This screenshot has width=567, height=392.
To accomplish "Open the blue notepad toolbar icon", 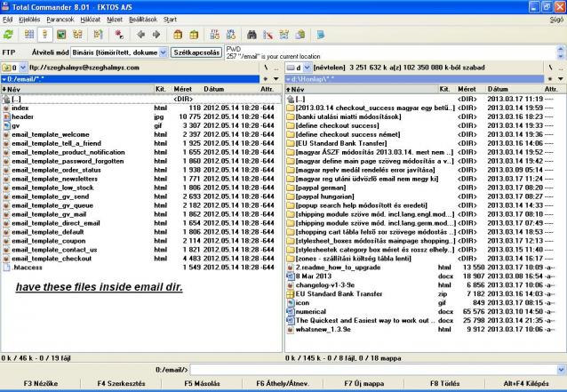I will tap(321, 35).
